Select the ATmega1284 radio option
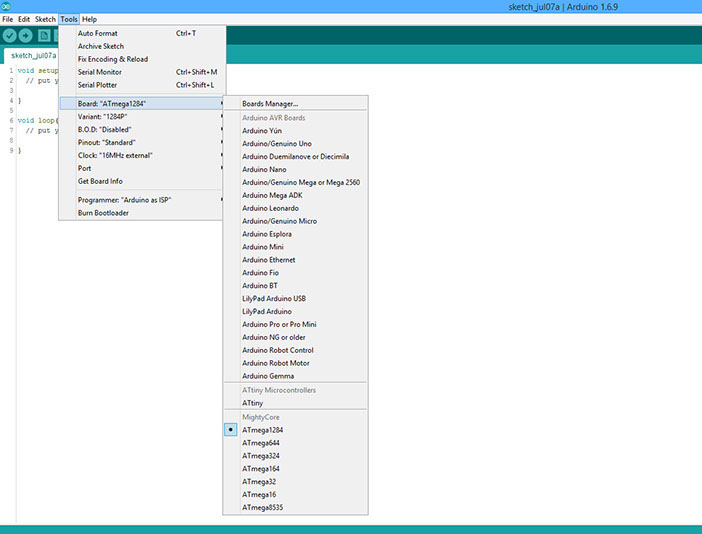This screenshot has height=534, width=702. tap(231, 430)
